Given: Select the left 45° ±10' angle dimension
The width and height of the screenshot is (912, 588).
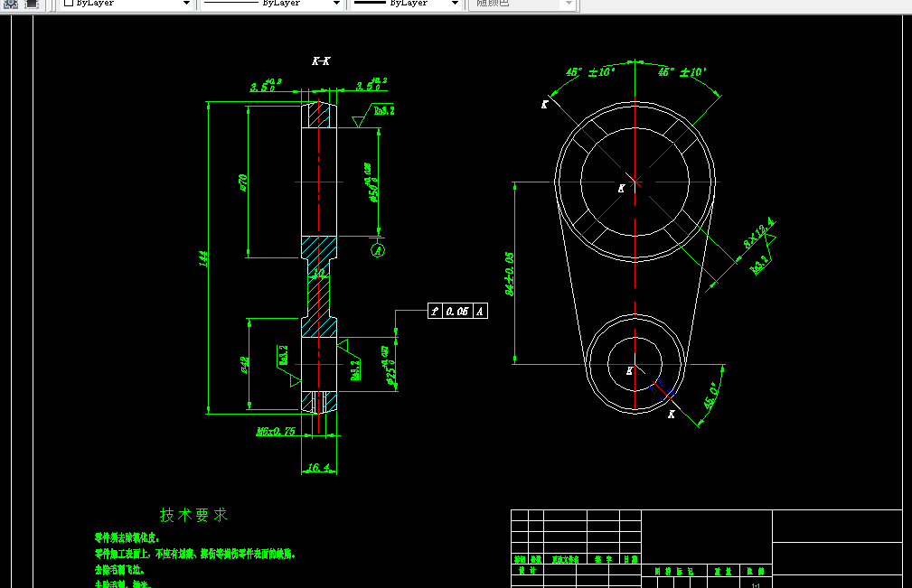Looking at the screenshot, I should [x=590, y=72].
